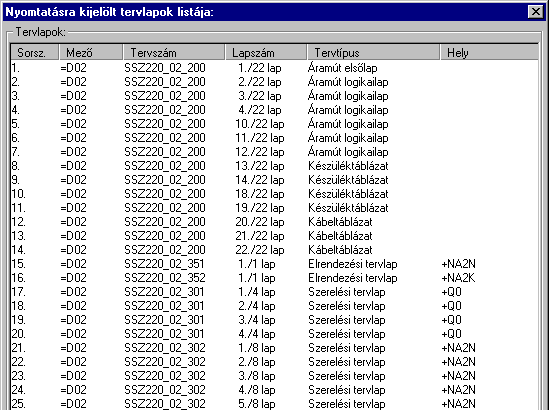The height and width of the screenshot is (410, 549).
Task: Close the Nyomtatásra kijelölt tervlapok dialog
Action: coord(536,12)
